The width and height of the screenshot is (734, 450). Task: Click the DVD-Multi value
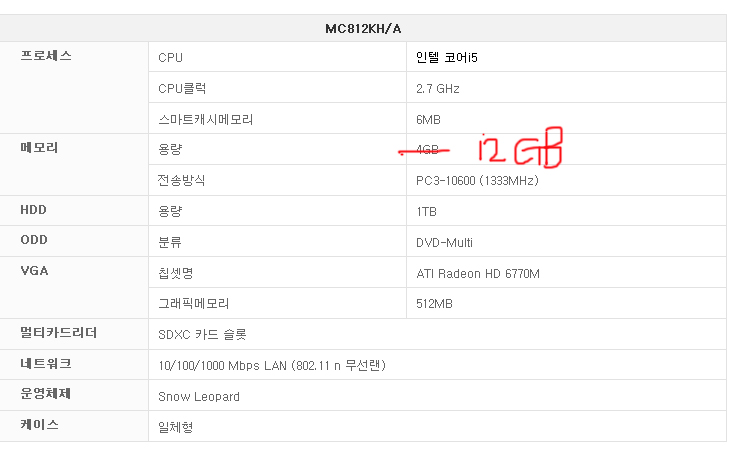pyautogui.click(x=444, y=242)
